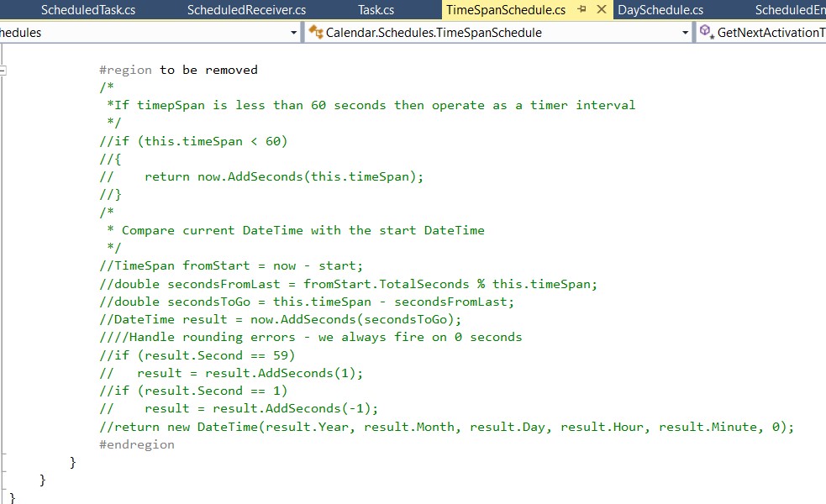Collapse the 'to be removed' region
826x504 pixels.
coord(3,70)
